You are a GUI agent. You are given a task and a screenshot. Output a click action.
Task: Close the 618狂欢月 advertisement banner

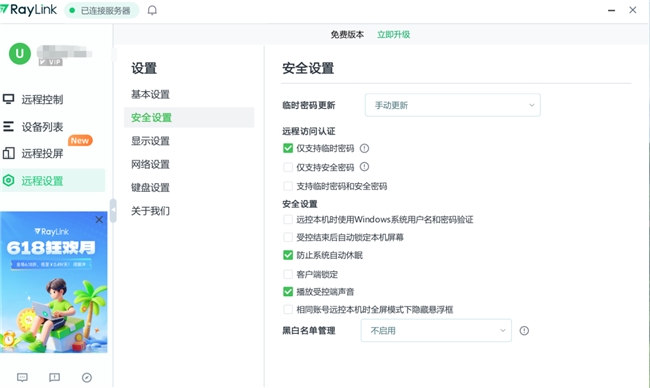point(99,220)
